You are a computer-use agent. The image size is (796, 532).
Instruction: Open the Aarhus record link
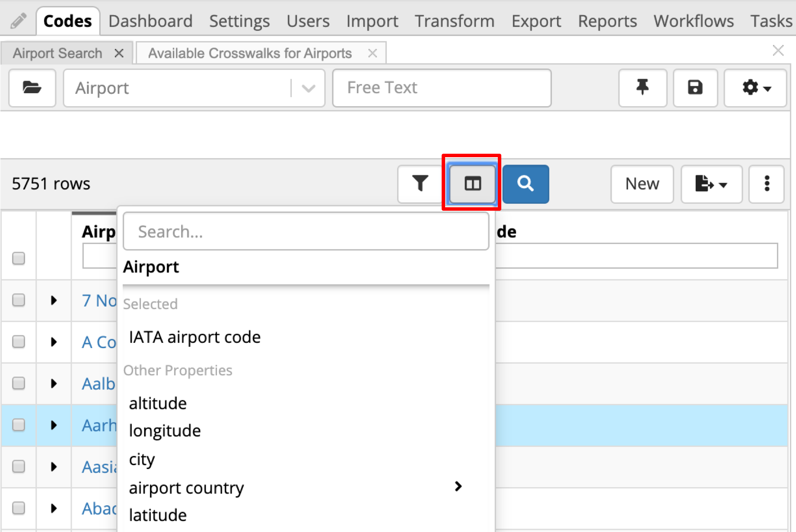click(99, 425)
